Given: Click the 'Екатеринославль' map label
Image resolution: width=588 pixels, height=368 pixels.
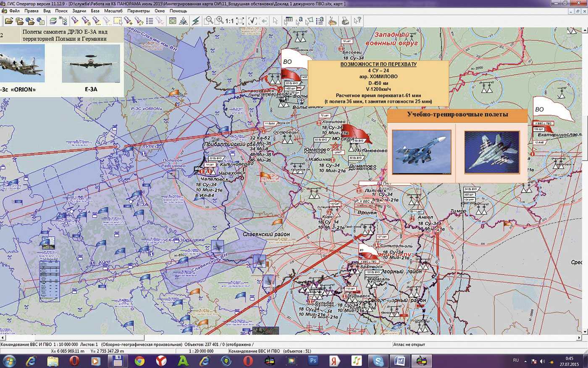Looking at the screenshot, I should coord(560,135).
